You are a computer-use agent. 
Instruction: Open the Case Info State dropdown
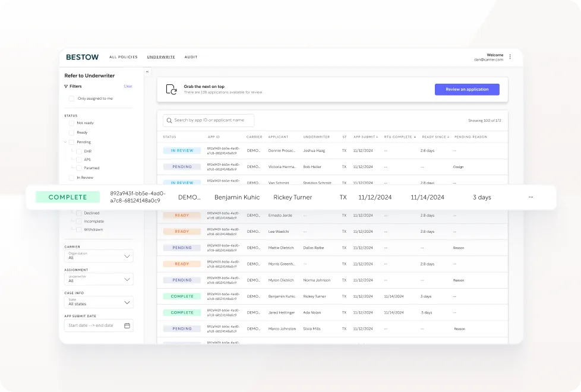[99, 302]
